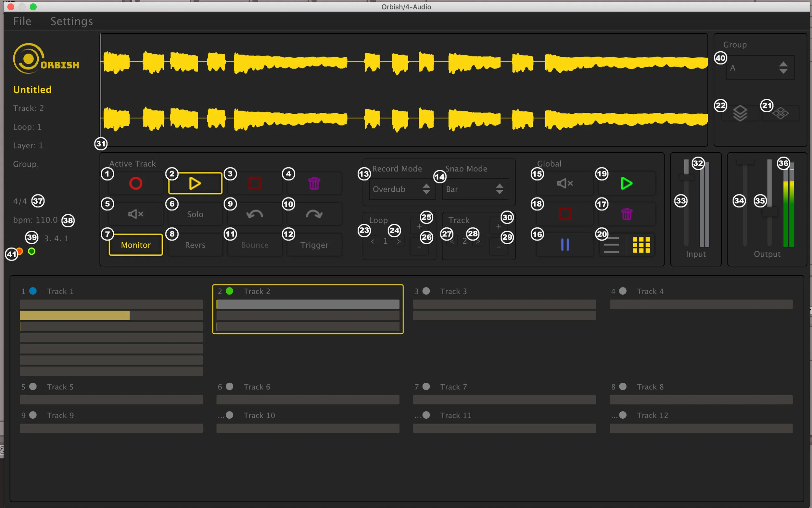This screenshot has height=508, width=812.
Task: Click the Active Track record button
Action: click(x=136, y=184)
